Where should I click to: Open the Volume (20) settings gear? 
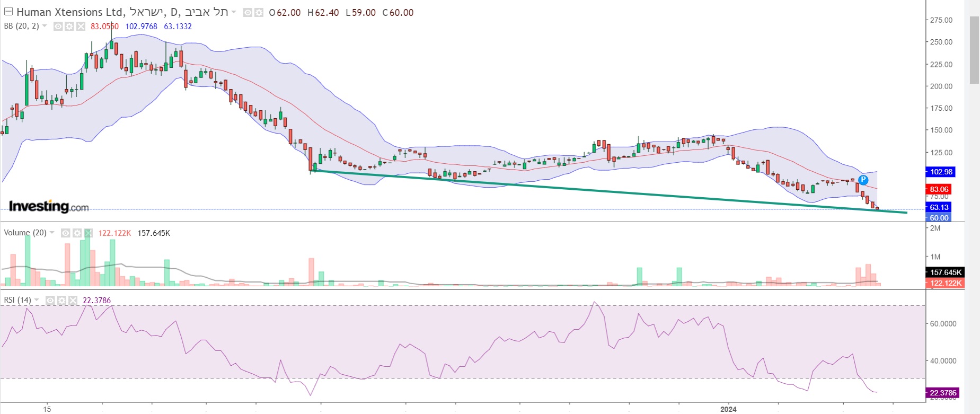(x=77, y=233)
